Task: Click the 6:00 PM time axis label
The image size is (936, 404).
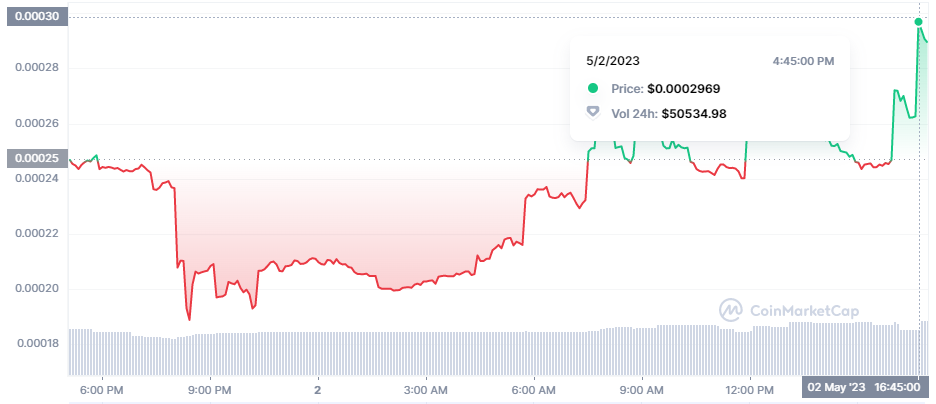Action: pos(101,391)
